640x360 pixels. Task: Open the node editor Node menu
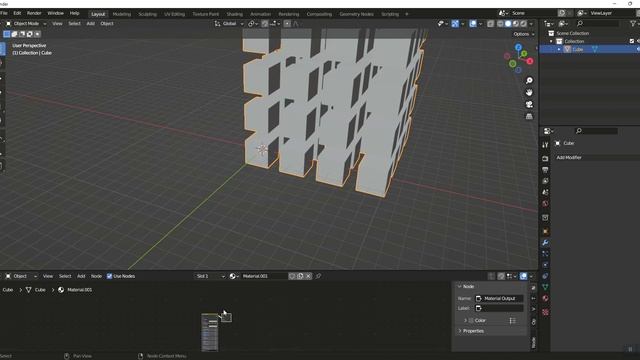96,276
